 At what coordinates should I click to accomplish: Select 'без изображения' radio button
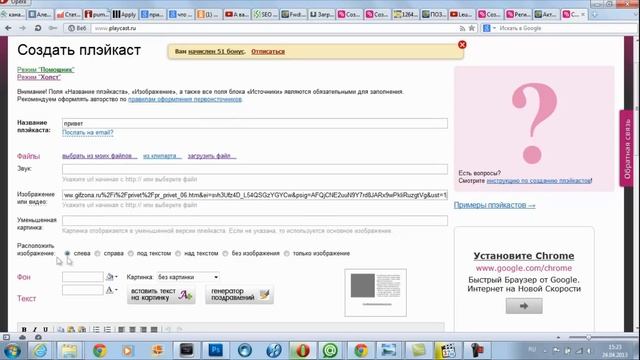[225, 253]
